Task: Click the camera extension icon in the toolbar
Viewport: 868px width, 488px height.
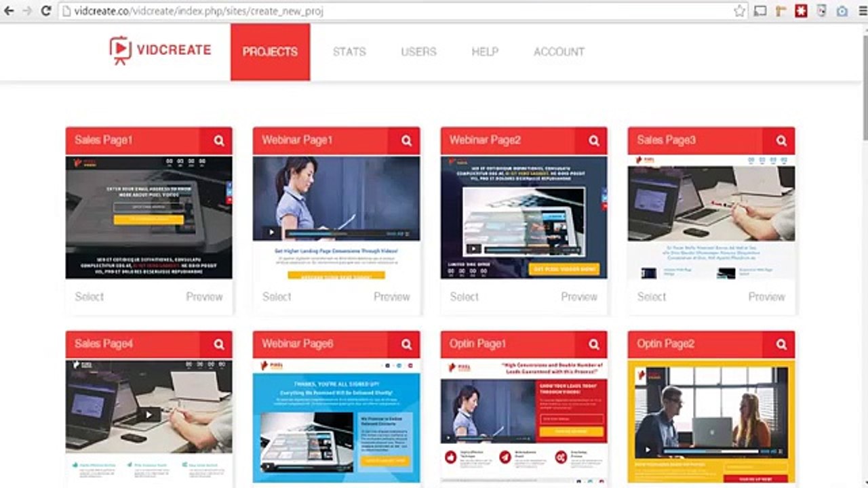Action: [x=842, y=11]
